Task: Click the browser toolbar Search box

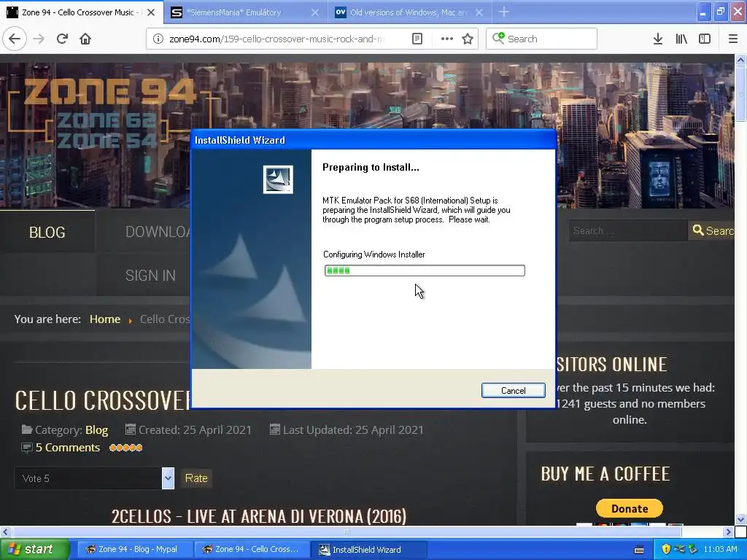Action: [x=541, y=39]
